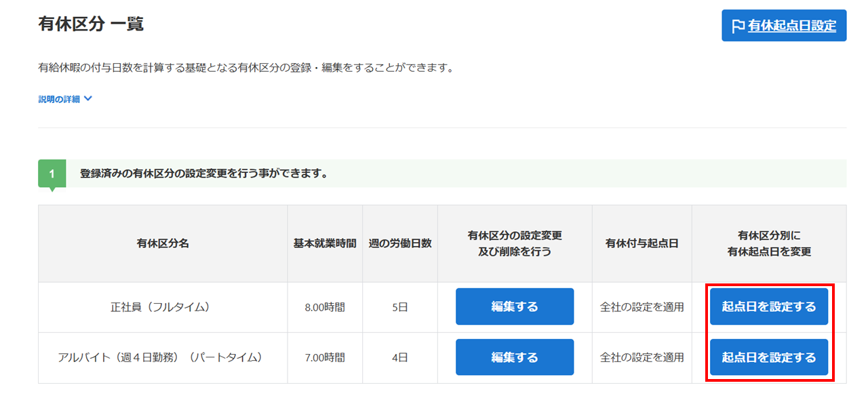Click the 有休区分名 column header
The width and height of the screenshot is (868, 396).
tap(163, 243)
